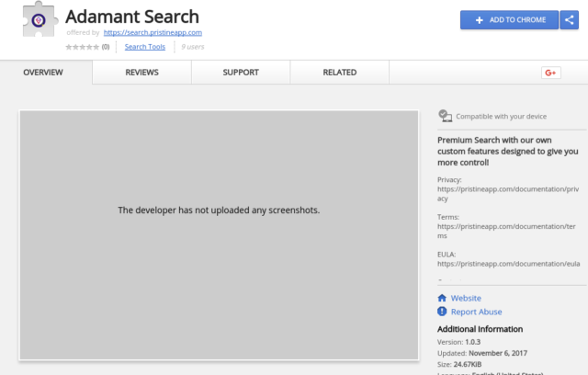Open the Website link text

466,298
